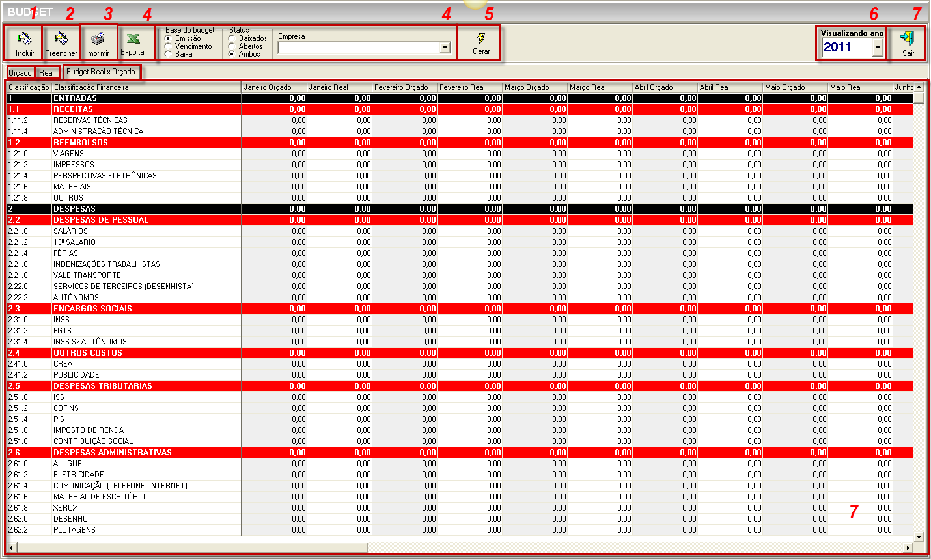Select the VALE TRANSPORTE row
Image resolution: width=931 pixels, height=560 pixels.
pyautogui.click(x=460, y=275)
